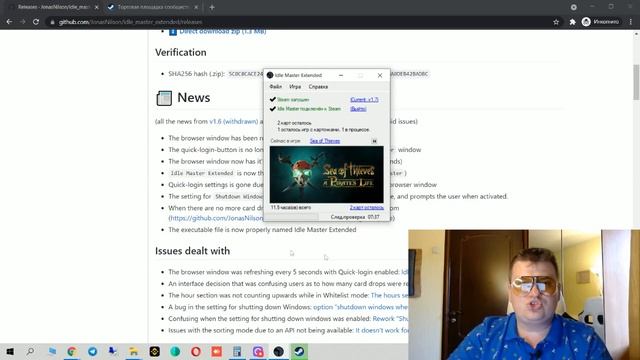Go back in browser history

[9, 22]
